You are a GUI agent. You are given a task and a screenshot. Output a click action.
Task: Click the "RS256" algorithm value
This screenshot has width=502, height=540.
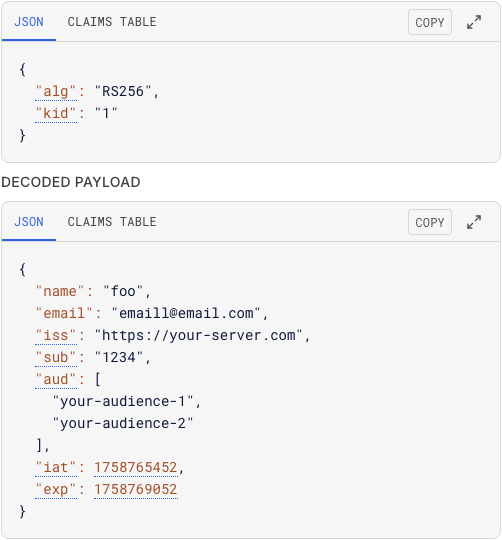[123, 92]
